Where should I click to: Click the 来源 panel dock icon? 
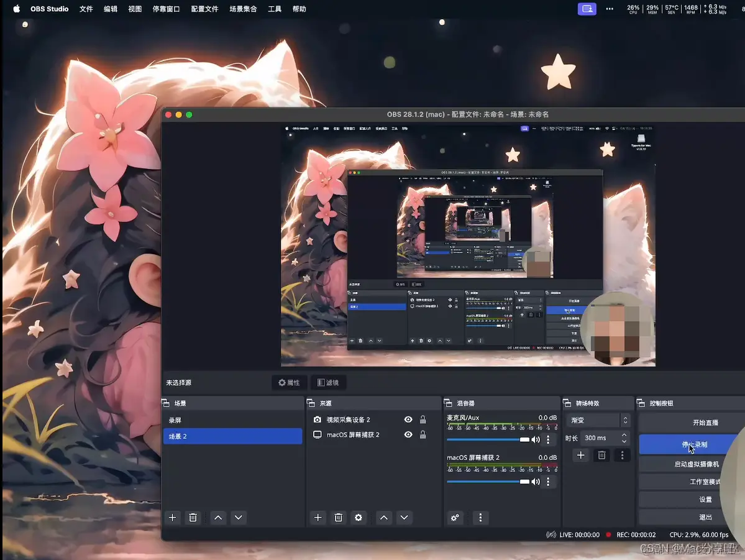pos(311,403)
